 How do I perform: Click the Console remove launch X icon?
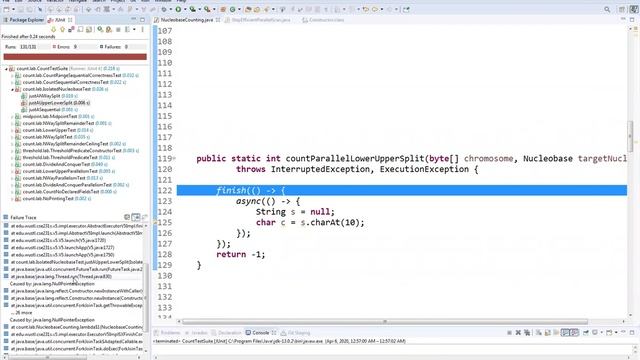(x=518, y=333)
